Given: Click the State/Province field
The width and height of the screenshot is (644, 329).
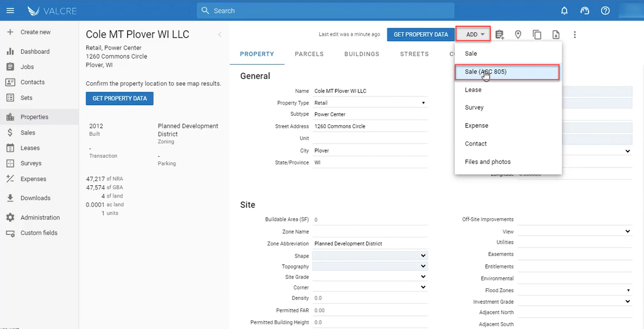Looking at the screenshot, I should coord(370,163).
